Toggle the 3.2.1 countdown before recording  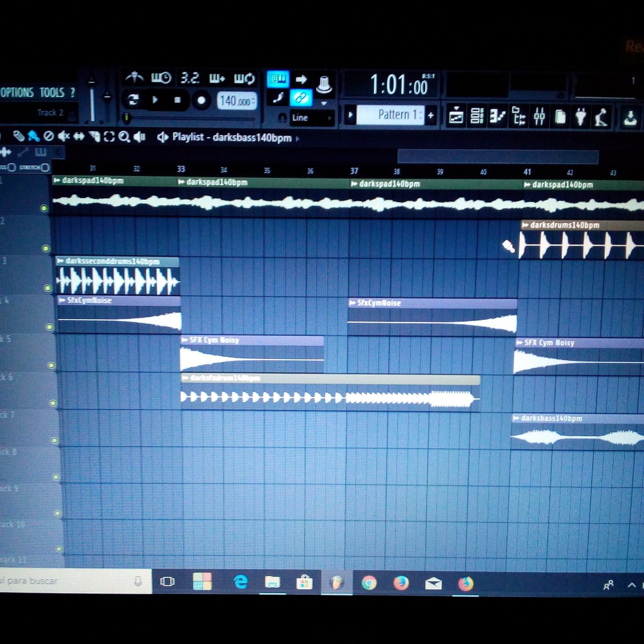(189, 78)
